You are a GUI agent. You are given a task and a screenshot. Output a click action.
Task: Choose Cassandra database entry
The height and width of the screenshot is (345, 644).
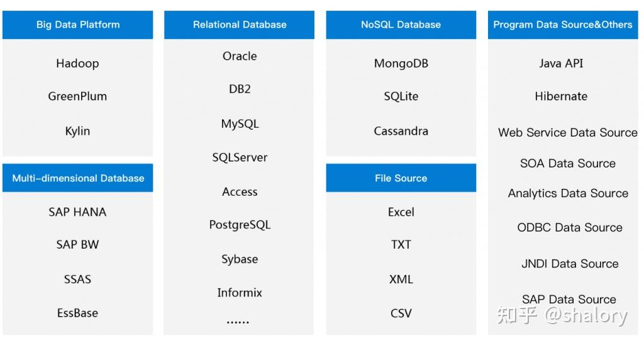tap(401, 131)
